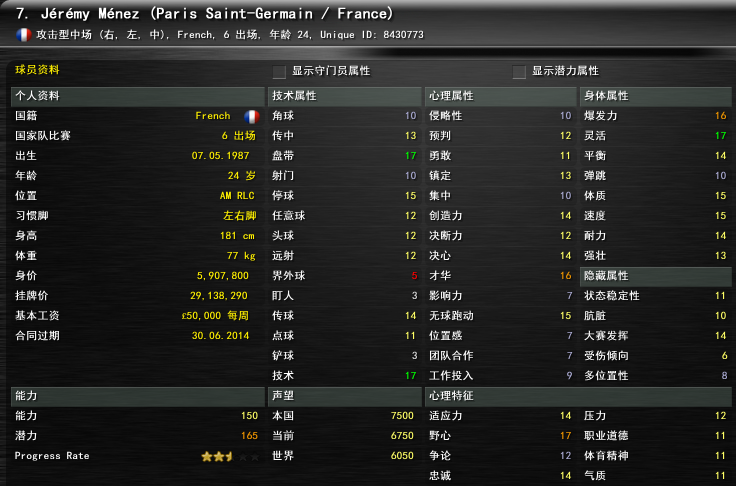Select the current ability value 150
Viewport: 736px width, 486px height.
point(249,416)
